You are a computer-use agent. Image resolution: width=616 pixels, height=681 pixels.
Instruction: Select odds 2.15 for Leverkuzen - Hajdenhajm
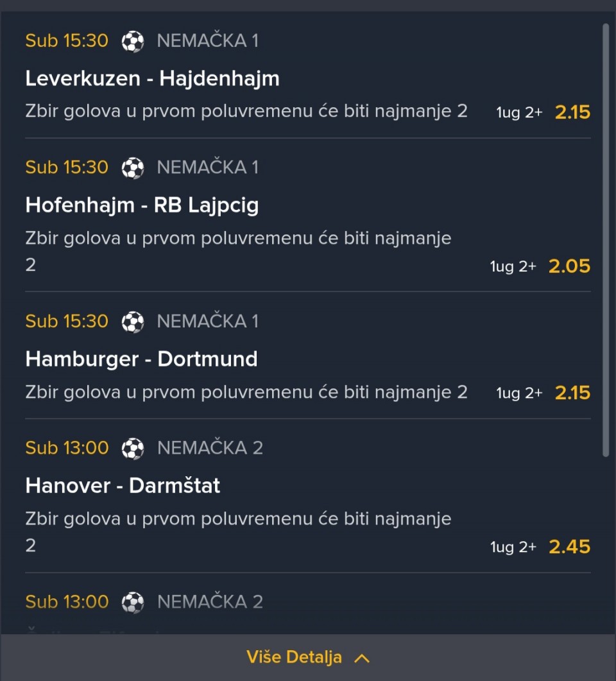coord(572,112)
